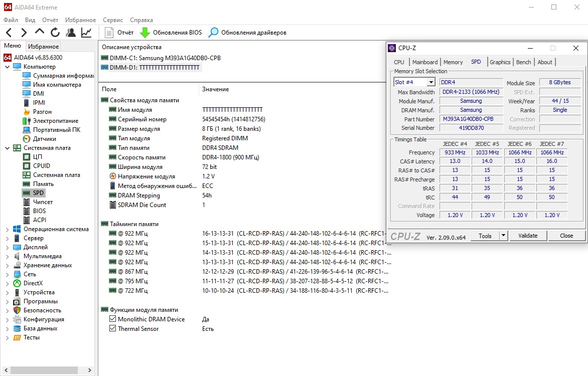Expand the Мультимедиа tree node
The height and width of the screenshot is (376, 588).
click(7, 256)
